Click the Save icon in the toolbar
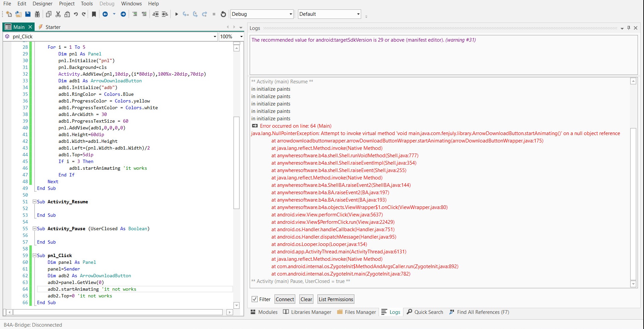644x329 pixels. [x=28, y=14]
